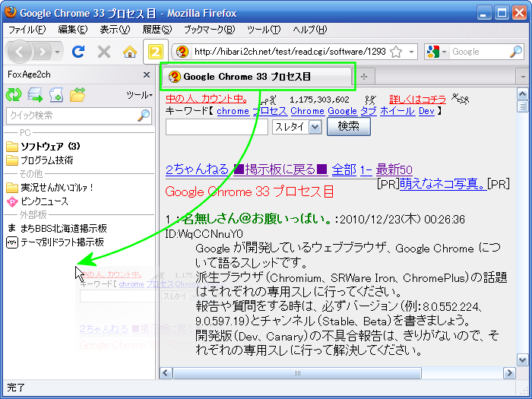This screenshot has height=399, width=532.
Task: Switch to Google Chrome 33 プロセス目 tab
Action: tap(257, 77)
